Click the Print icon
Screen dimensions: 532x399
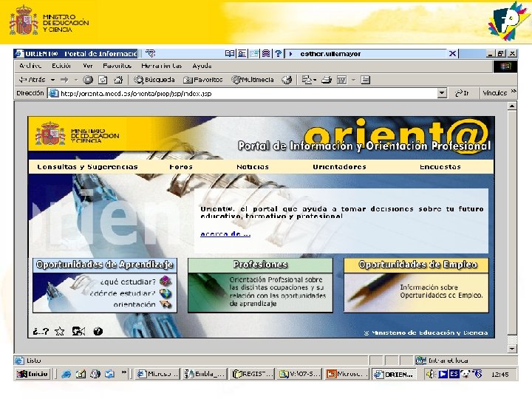tap(327, 80)
